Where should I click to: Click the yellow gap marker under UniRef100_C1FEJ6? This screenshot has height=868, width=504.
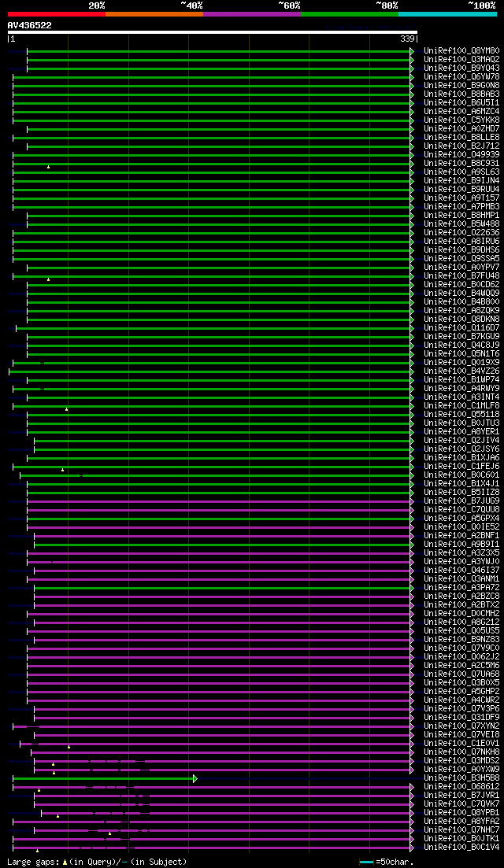[62, 470]
